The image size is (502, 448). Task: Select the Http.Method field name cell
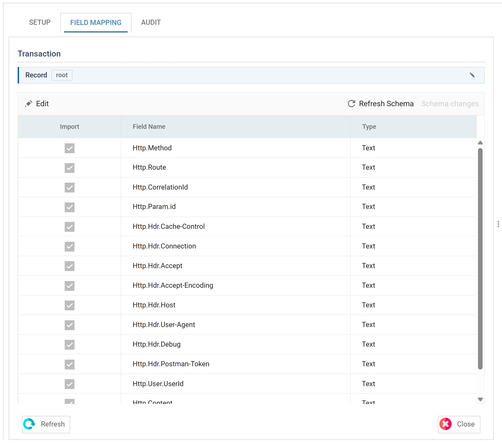236,148
